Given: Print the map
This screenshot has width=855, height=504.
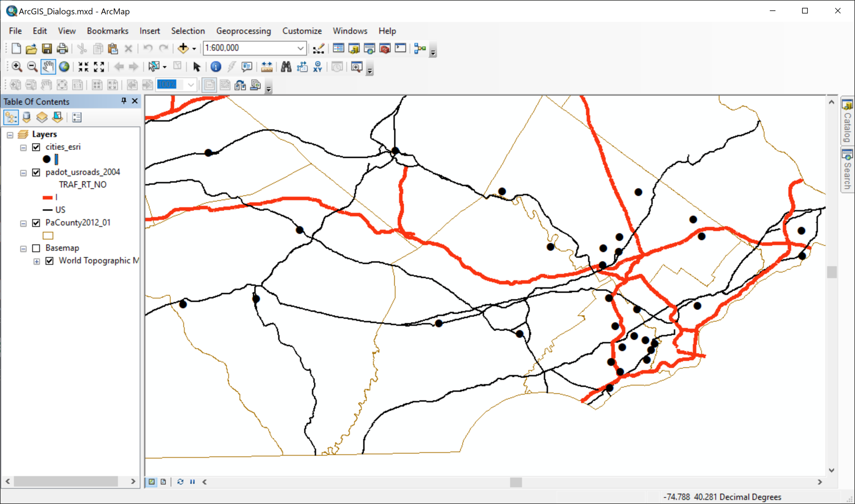Looking at the screenshot, I should click(x=62, y=48).
